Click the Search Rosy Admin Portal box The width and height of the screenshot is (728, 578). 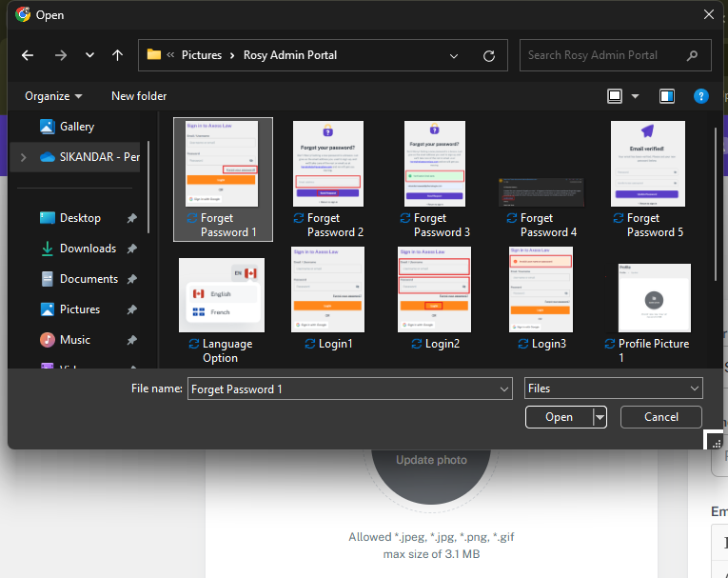click(605, 55)
